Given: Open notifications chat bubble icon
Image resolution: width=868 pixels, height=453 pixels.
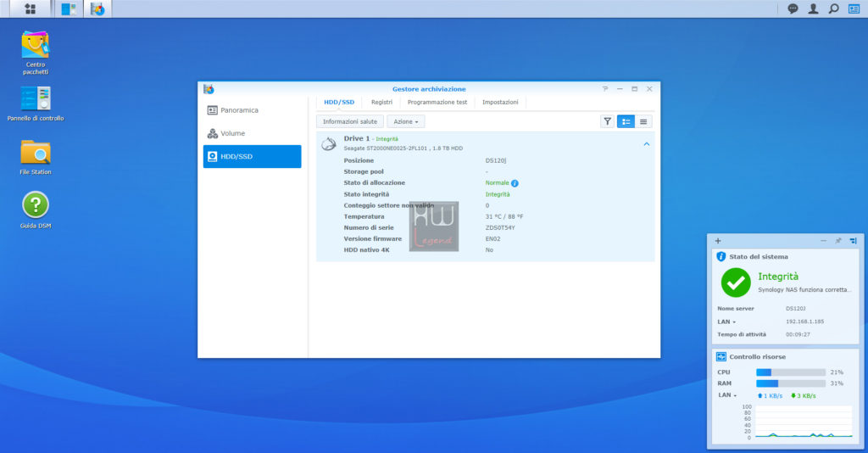Looking at the screenshot, I should (793, 8).
